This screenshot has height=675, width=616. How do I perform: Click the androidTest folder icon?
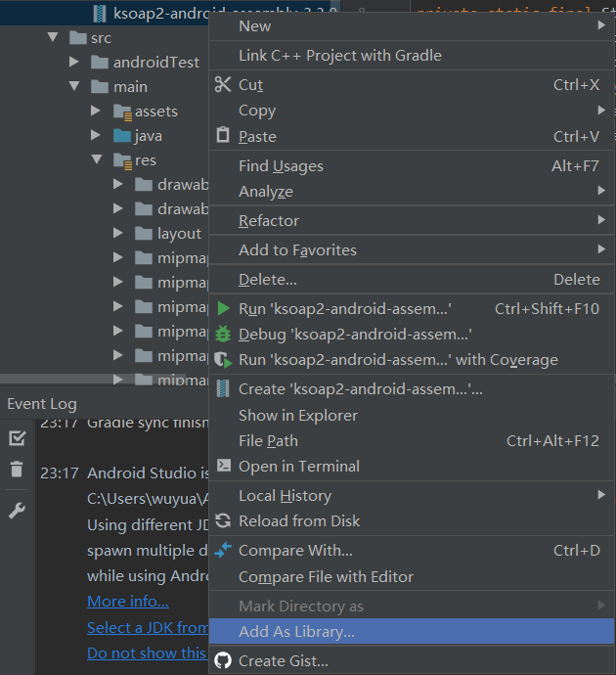[100, 63]
